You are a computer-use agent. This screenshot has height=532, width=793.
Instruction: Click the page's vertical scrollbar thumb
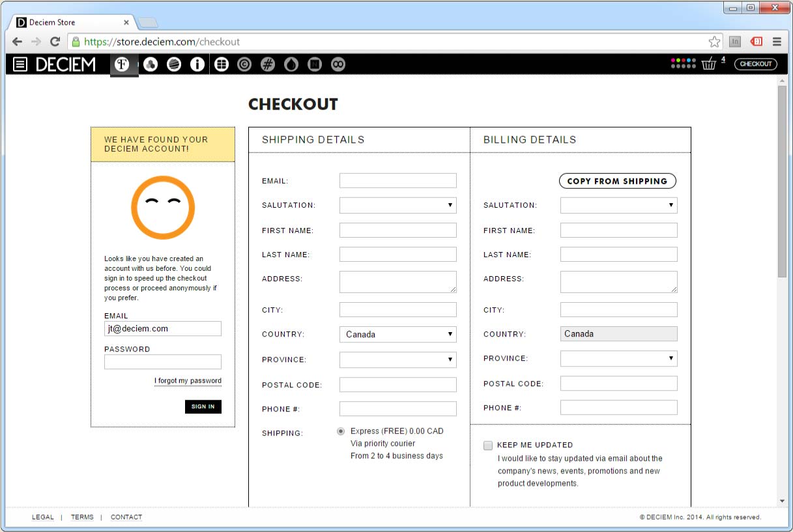point(783,182)
